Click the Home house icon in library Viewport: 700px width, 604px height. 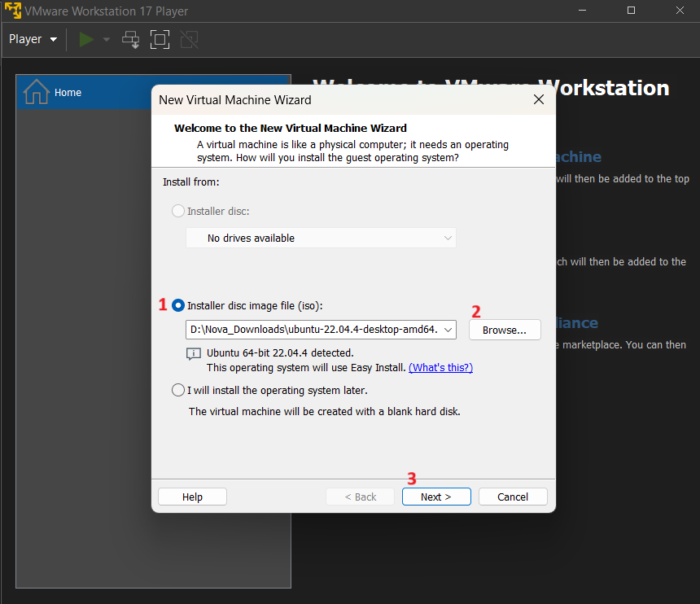pos(36,91)
